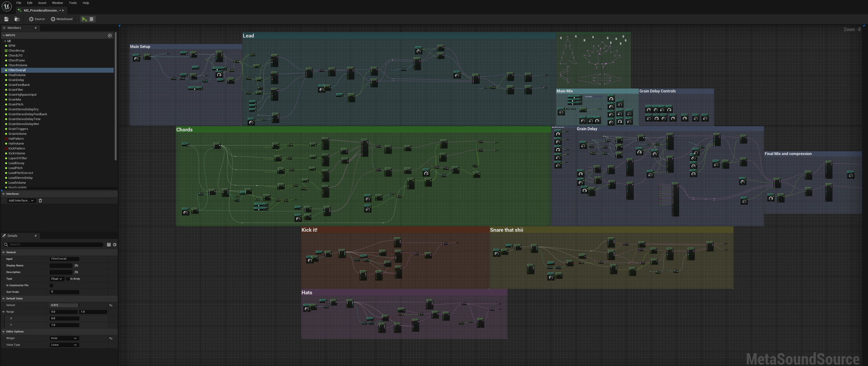This screenshot has width=868, height=366.
Task: Open the Tools menu
Action: 73,3
